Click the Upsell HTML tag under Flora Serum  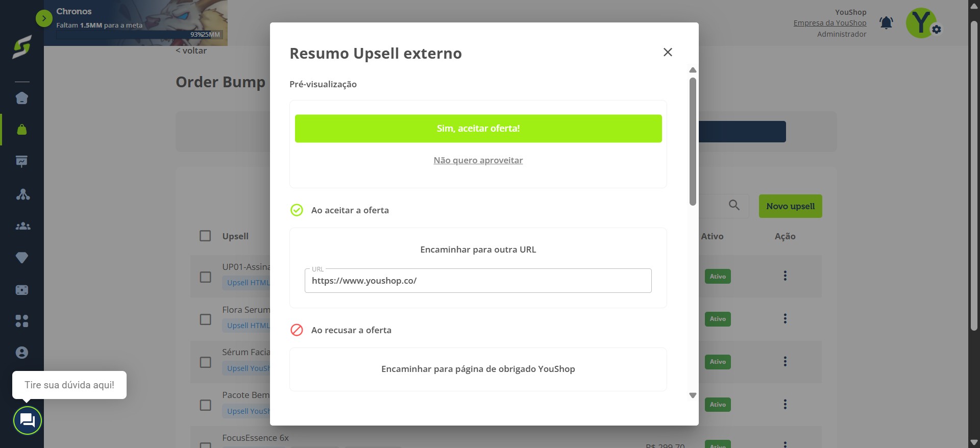pos(247,326)
